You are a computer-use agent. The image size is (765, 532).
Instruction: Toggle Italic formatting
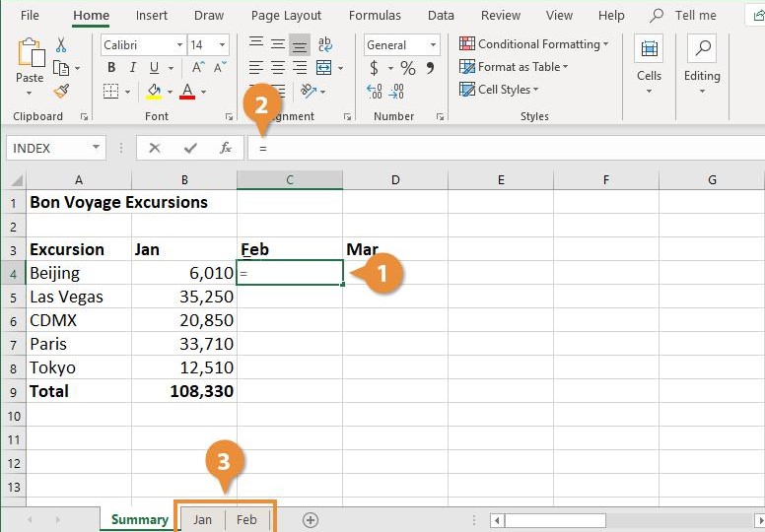click(x=133, y=68)
